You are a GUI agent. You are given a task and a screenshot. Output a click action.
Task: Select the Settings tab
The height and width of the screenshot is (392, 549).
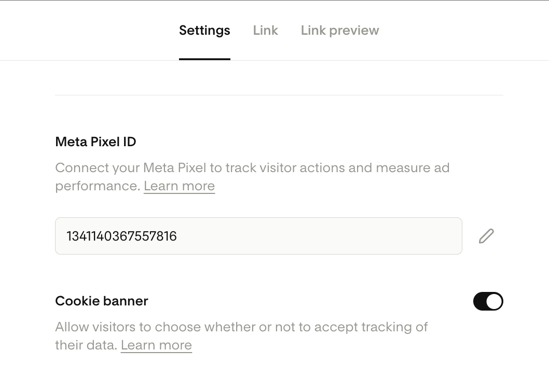[x=204, y=31]
